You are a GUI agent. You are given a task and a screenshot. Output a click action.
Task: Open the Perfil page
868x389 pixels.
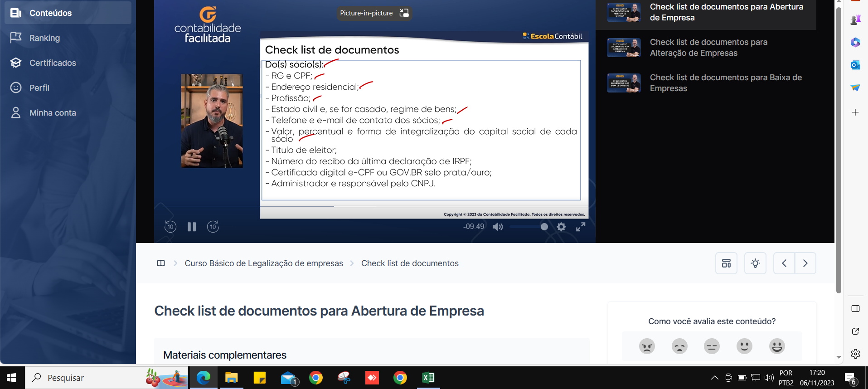tap(39, 88)
